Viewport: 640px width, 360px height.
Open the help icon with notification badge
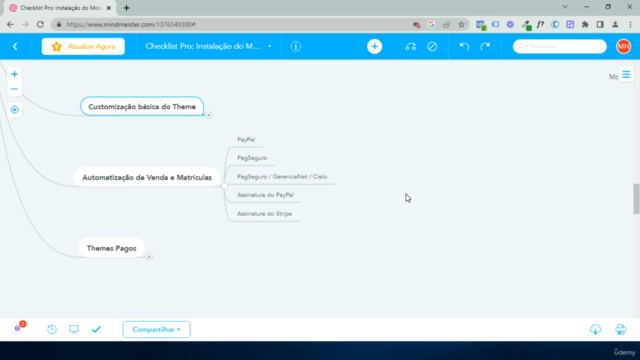click(18, 328)
